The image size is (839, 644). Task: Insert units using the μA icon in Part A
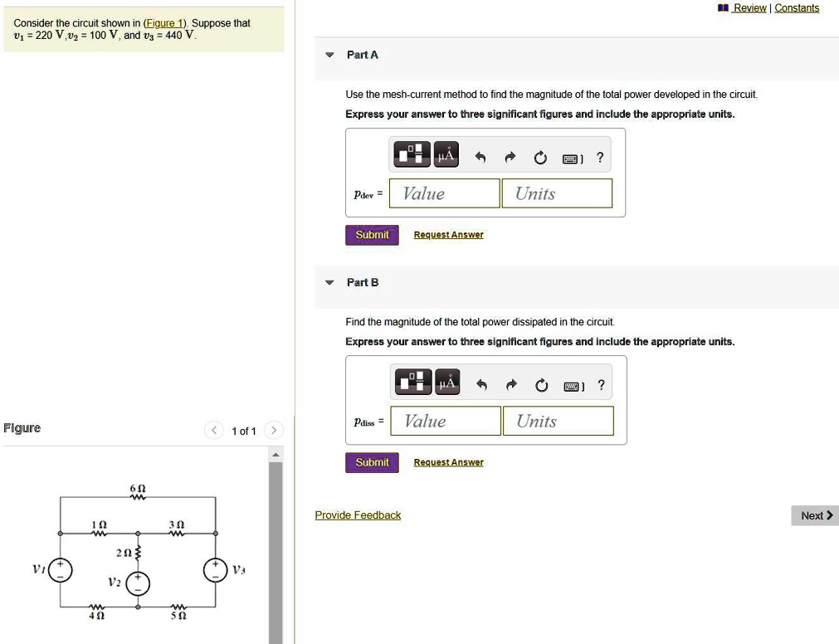pos(446,154)
